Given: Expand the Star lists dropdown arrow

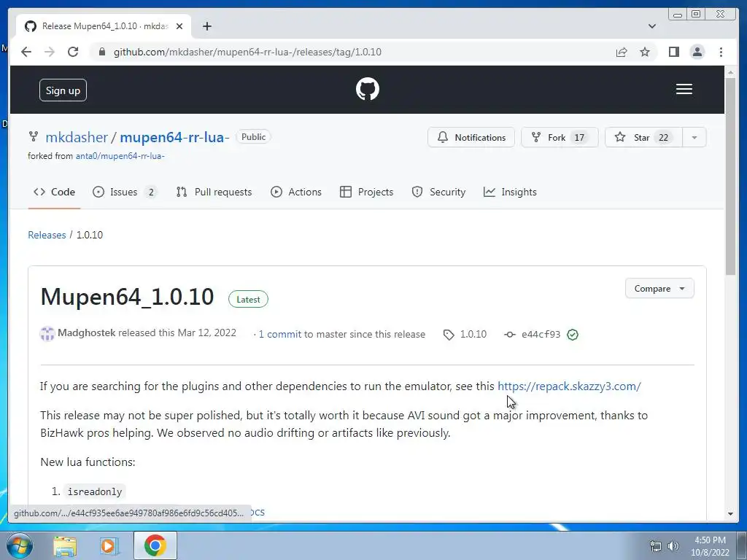Looking at the screenshot, I should tap(694, 137).
